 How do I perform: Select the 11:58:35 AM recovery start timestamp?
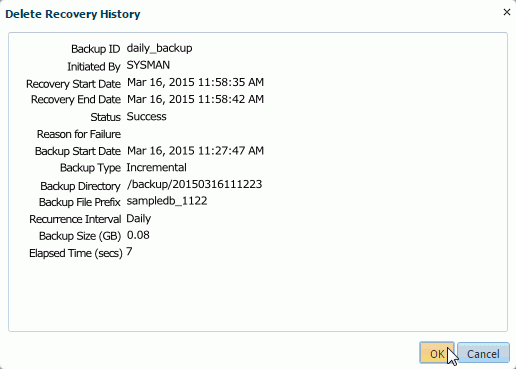[x=195, y=82]
